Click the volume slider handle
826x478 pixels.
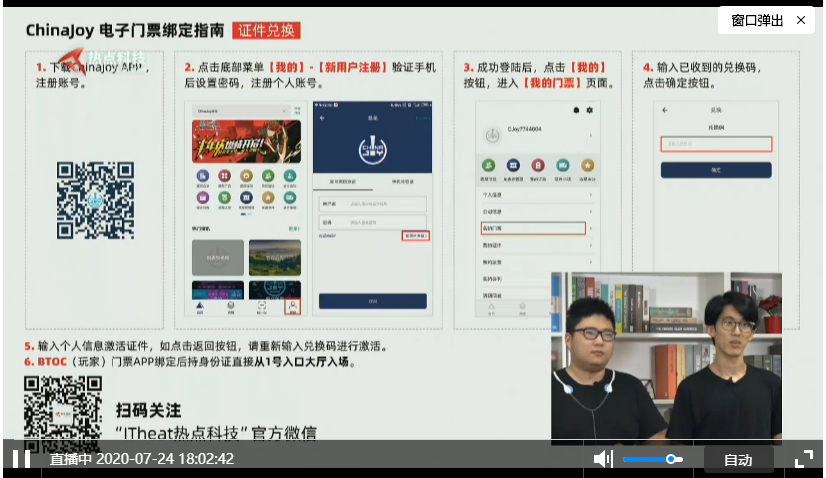click(x=671, y=459)
